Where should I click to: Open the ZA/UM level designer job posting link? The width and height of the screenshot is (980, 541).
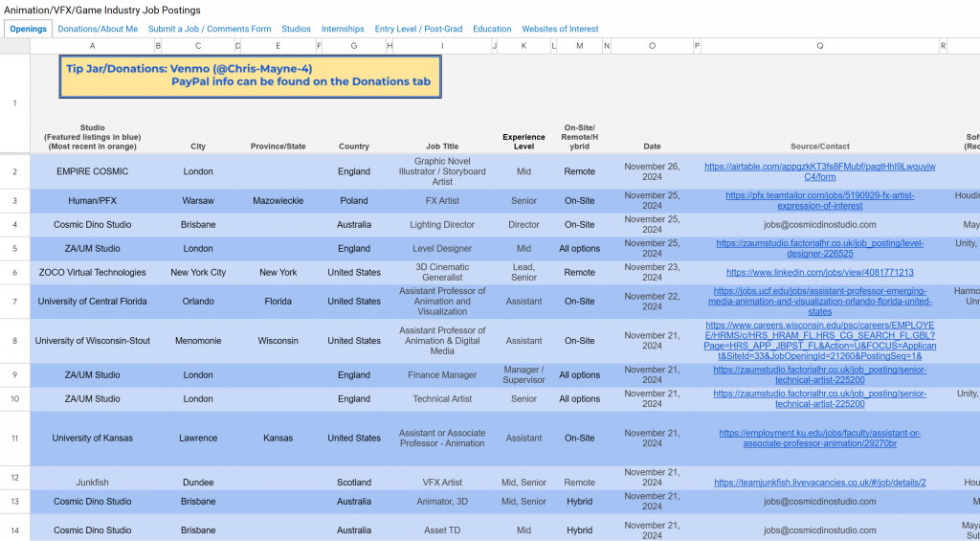[819, 248]
